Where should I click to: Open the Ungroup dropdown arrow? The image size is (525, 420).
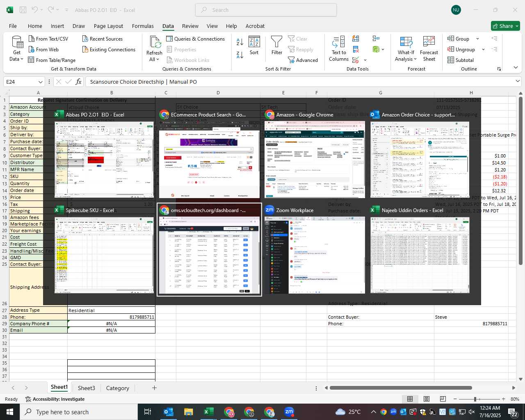pyautogui.click(x=483, y=49)
